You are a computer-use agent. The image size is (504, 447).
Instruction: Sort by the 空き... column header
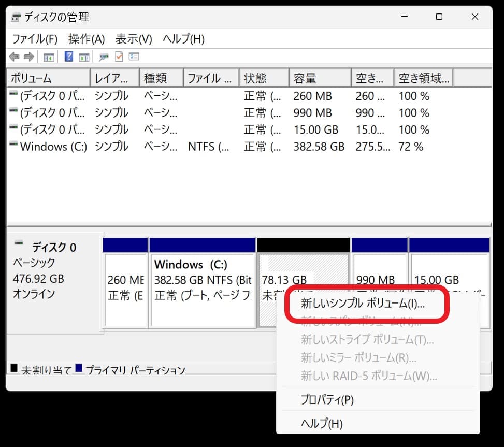[x=372, y=78]
